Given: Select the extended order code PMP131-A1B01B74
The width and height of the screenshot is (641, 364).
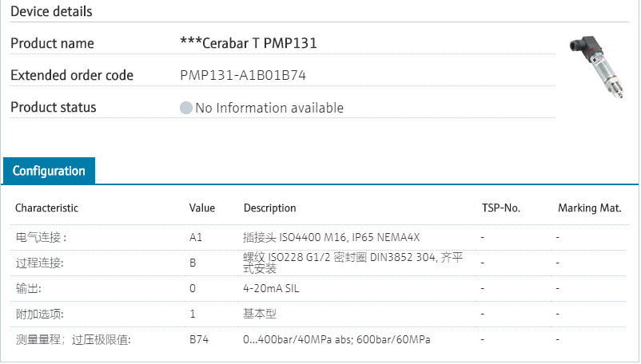Looking at the screenshot, I should point(244,76).
